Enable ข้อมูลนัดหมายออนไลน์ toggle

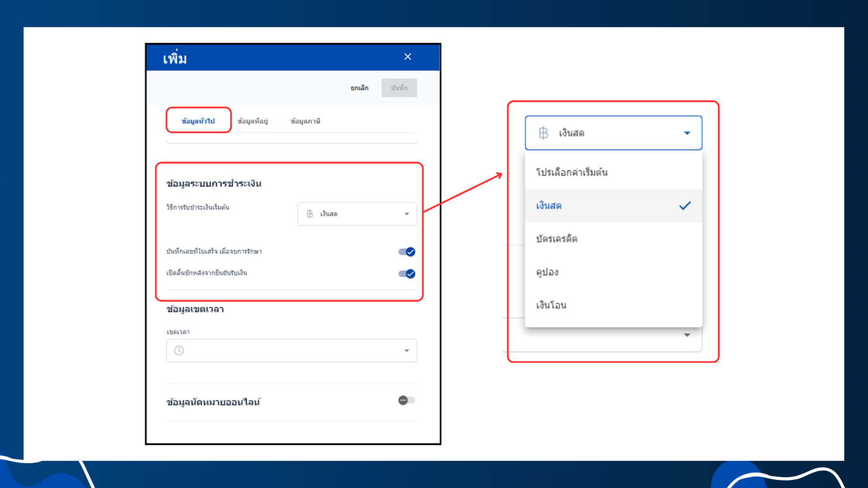pos(407,401)
